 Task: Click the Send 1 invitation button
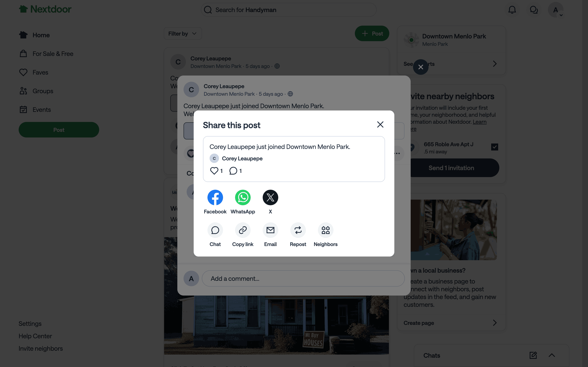[451, 168]
